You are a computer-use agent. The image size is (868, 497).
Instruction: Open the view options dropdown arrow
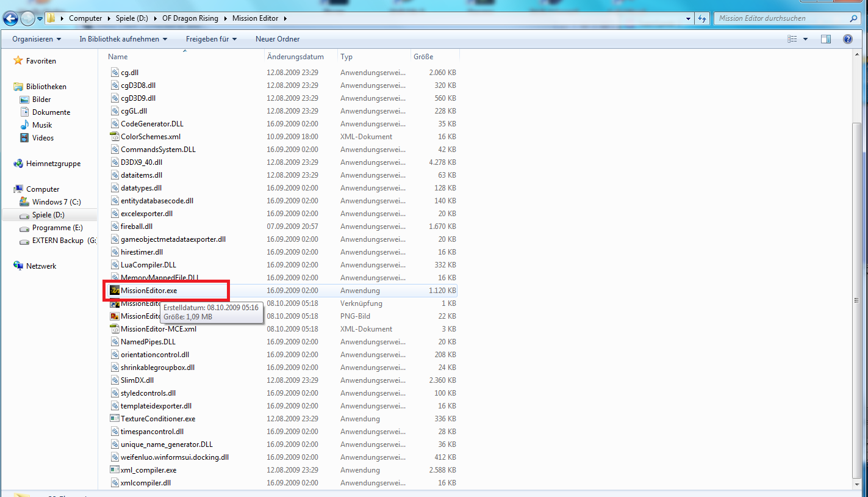[805, 39]
